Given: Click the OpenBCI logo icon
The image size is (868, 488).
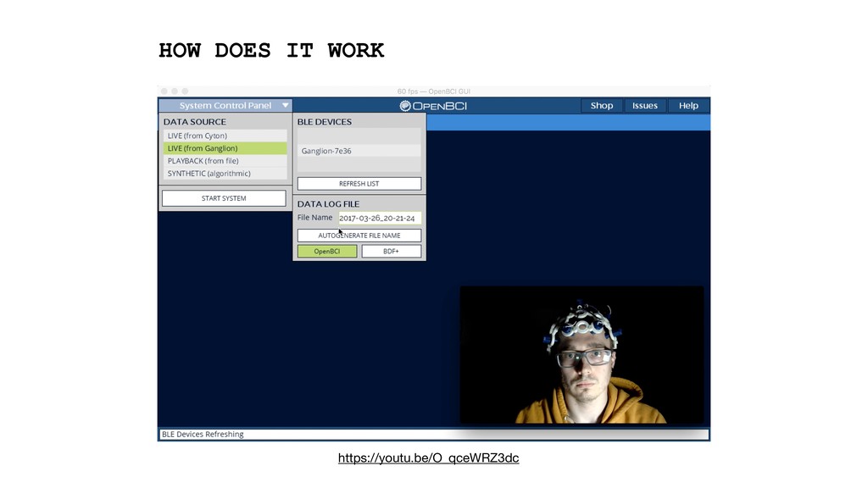Looking at the screenshot, I should (405, 106).
